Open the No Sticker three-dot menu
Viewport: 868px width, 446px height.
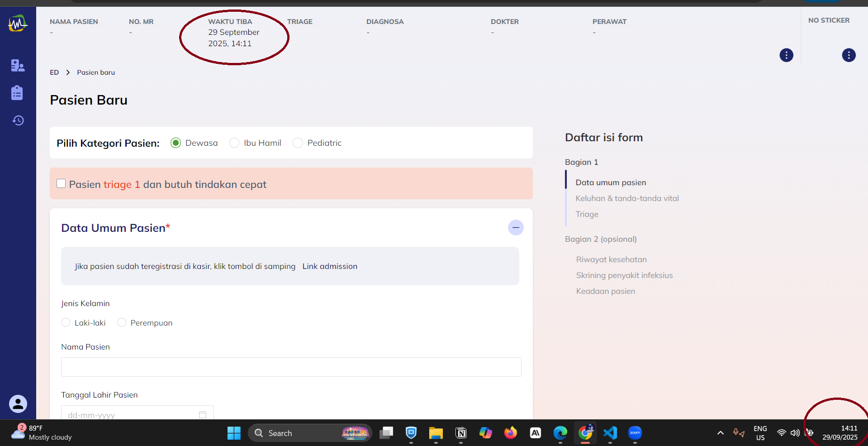(x=849, y=55)
